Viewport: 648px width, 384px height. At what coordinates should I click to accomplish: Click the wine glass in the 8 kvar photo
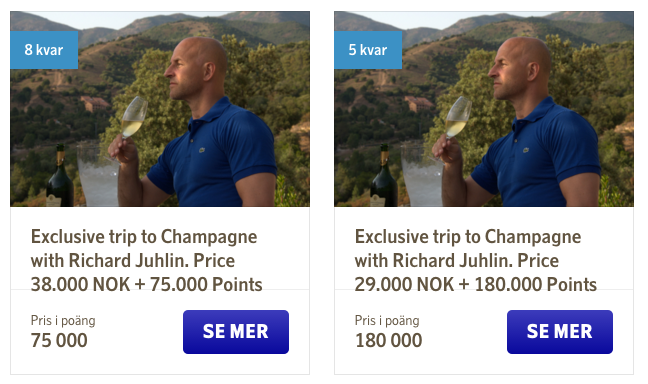(133, 119)
